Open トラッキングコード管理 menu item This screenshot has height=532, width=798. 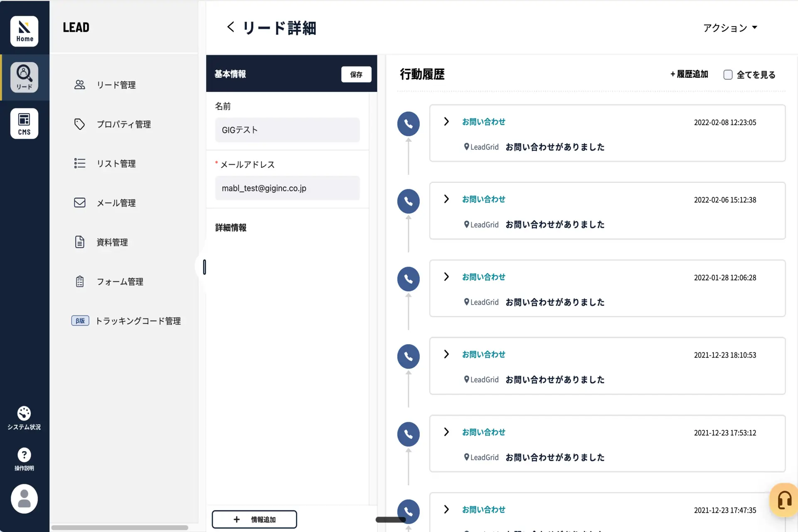[138, 321]
